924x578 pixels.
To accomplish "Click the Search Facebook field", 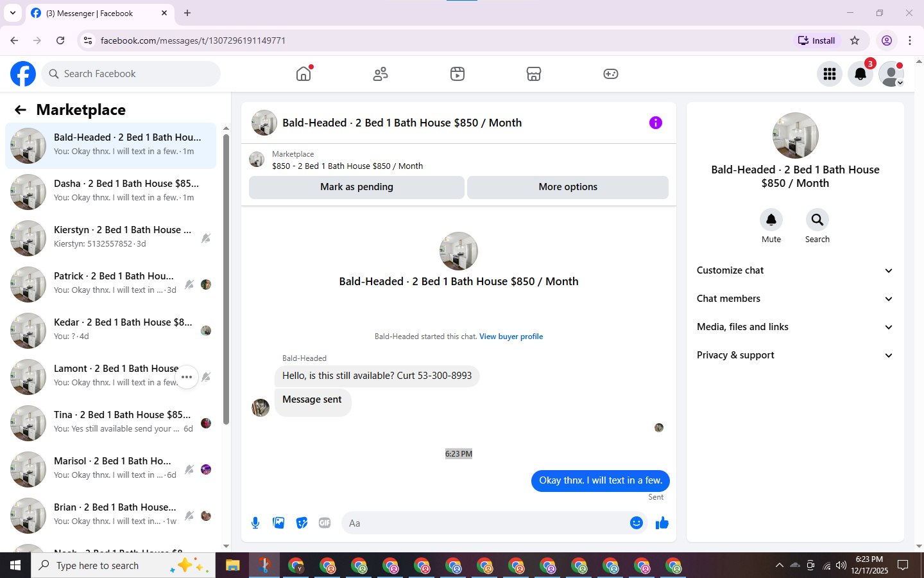I will (x=131, y=74).
